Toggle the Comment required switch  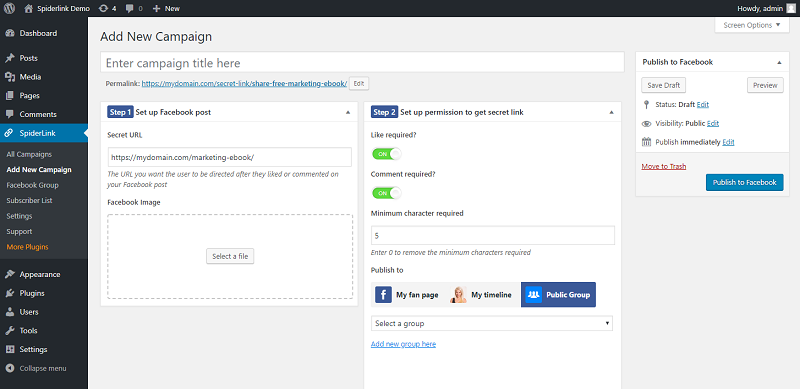[386, 193]
